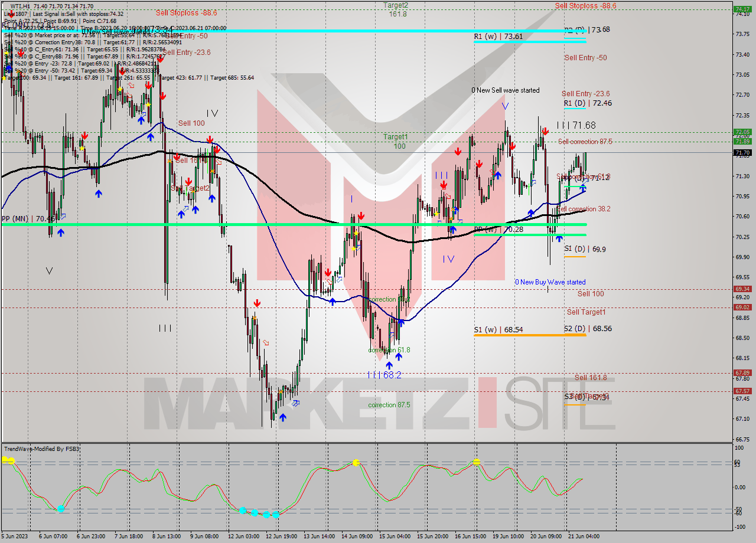Click the 'Sell correction 38.2' label
Screen dimensions: 756x543
coord(584,209)
